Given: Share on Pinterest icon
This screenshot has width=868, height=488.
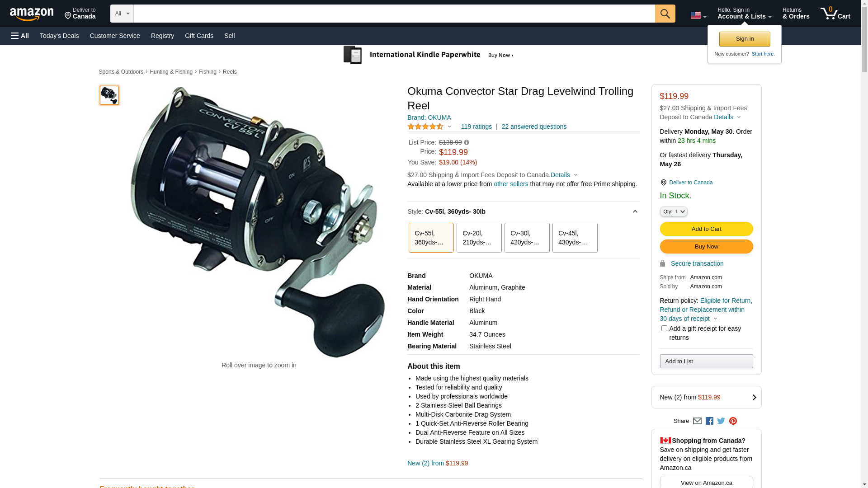Looking at the screenshot, I should pyautogui.click(x=733, y=421).
